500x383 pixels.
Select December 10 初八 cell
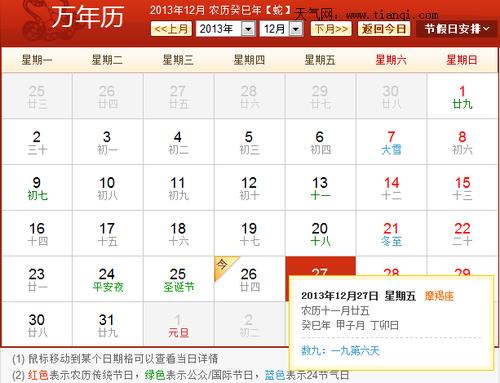[x=108, y=188]
